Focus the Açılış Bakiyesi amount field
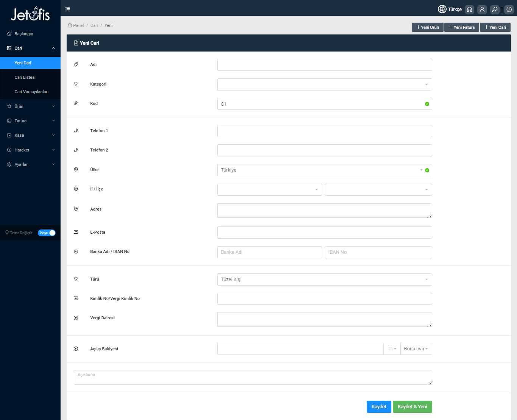517x420 pixels. click(x=301, y=349)
